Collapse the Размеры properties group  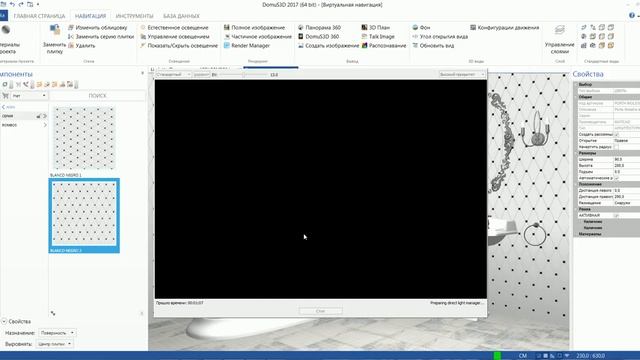pos(576,153)
